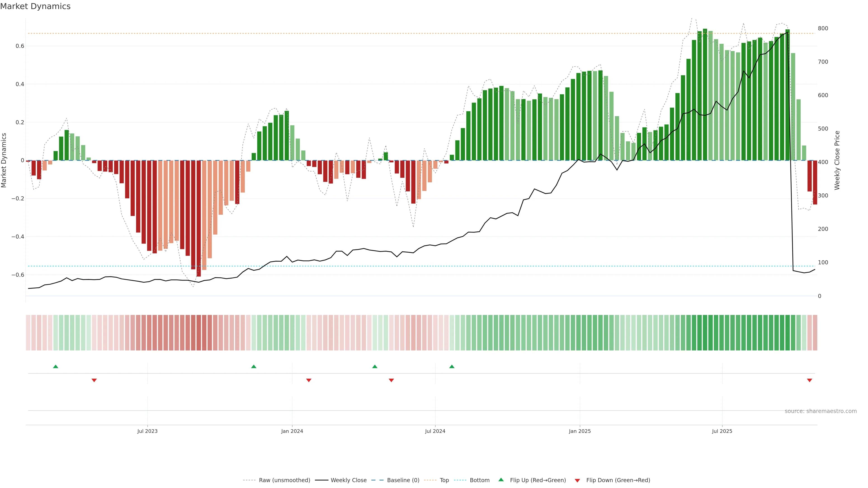
Task: Click the latest red flip-down triangle marker
Action: click(x=809, y=380)
